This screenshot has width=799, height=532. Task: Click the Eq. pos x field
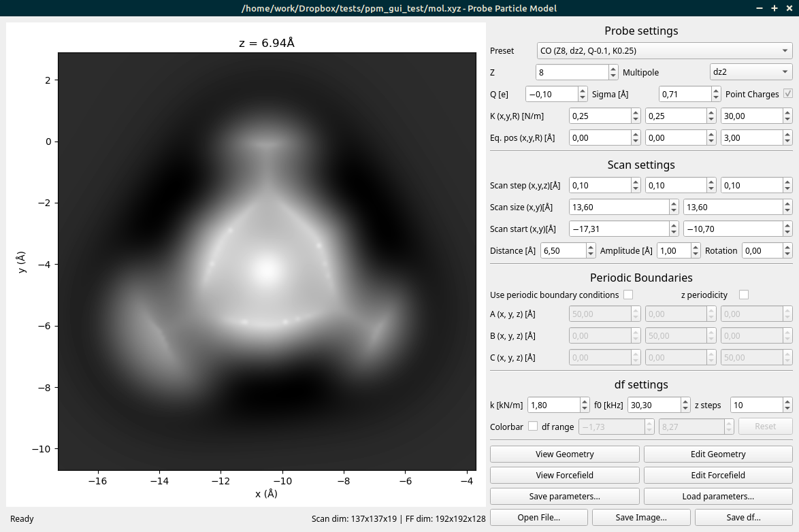tap(600, 137)
